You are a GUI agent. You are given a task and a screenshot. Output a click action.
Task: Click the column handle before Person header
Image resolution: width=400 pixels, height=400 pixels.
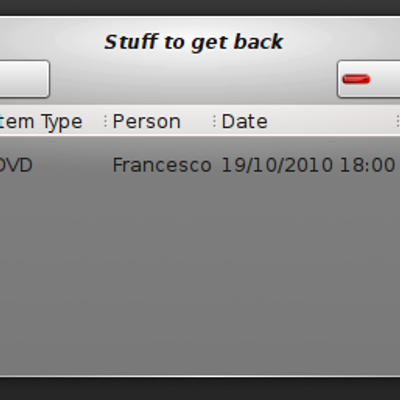[x=105, y=121]
